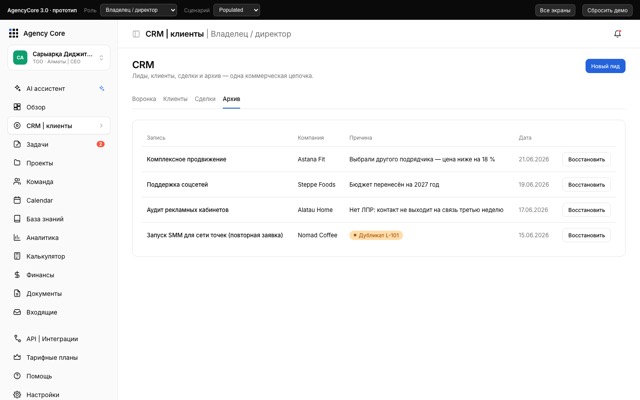Open Обзор in the sidebar
The image size is (640, 400).
tap(59, 107)
